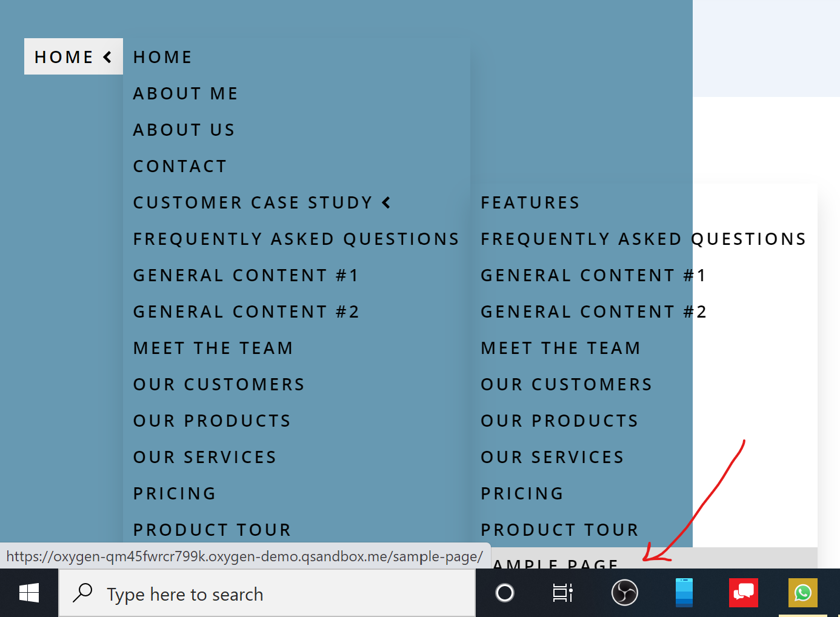
Task: Click inside the Windows search box
Action: click(242, 593)
